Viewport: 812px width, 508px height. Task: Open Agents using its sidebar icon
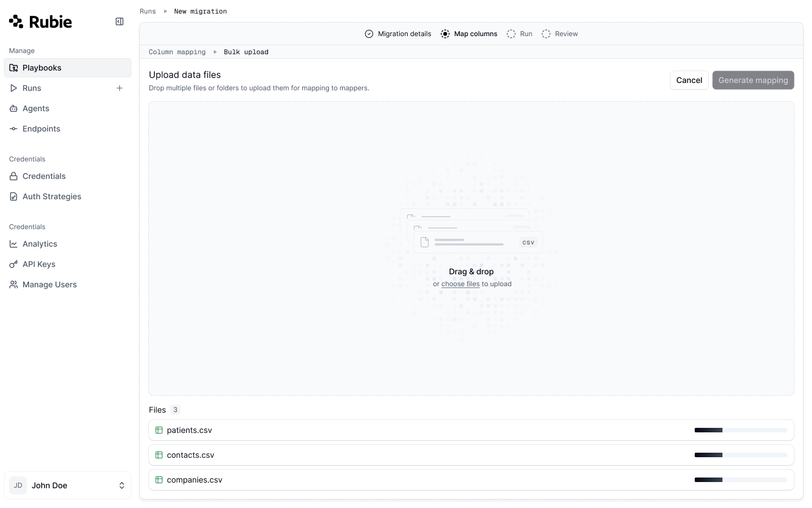(14, 108)
